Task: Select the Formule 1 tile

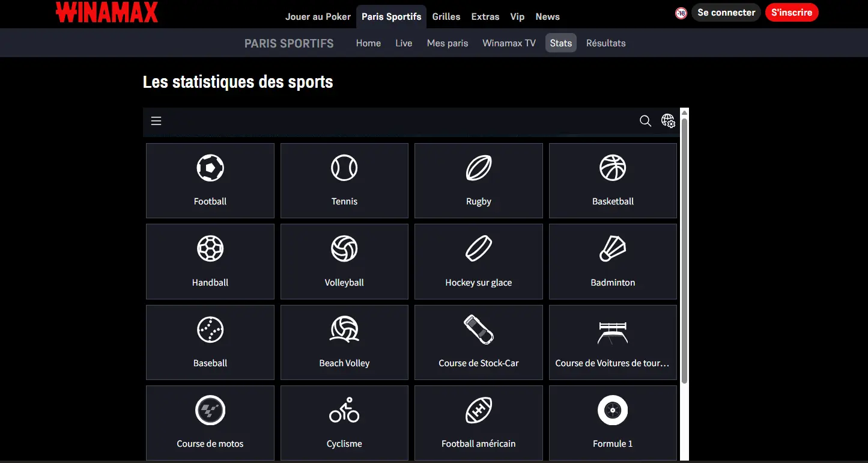Action: [612, 423]
